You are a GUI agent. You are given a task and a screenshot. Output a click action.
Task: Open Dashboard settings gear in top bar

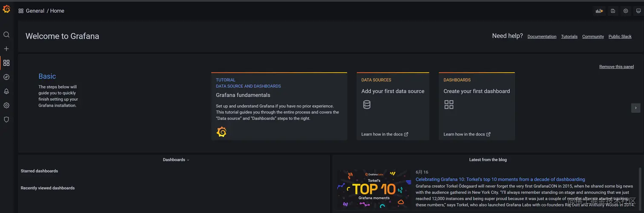pos(626,11)
